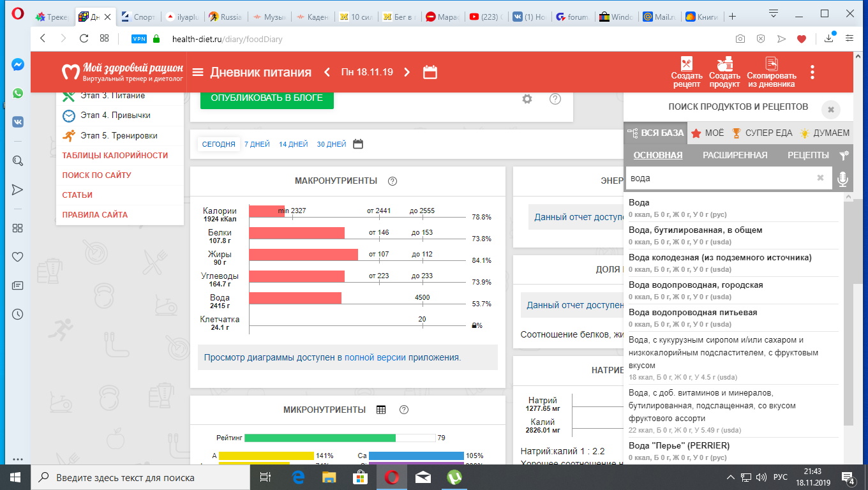Open table view icon next to Микронутриенты

click(x=381, y=410)
